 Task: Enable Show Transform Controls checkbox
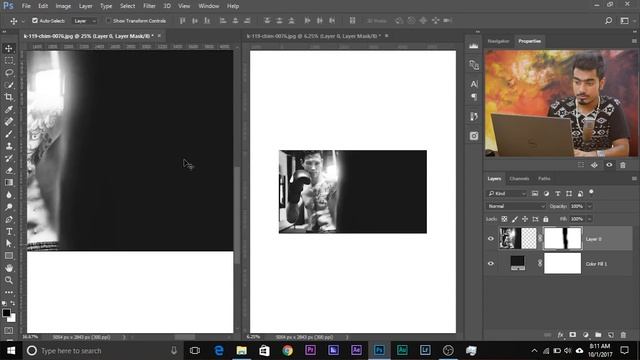(108, 20)
